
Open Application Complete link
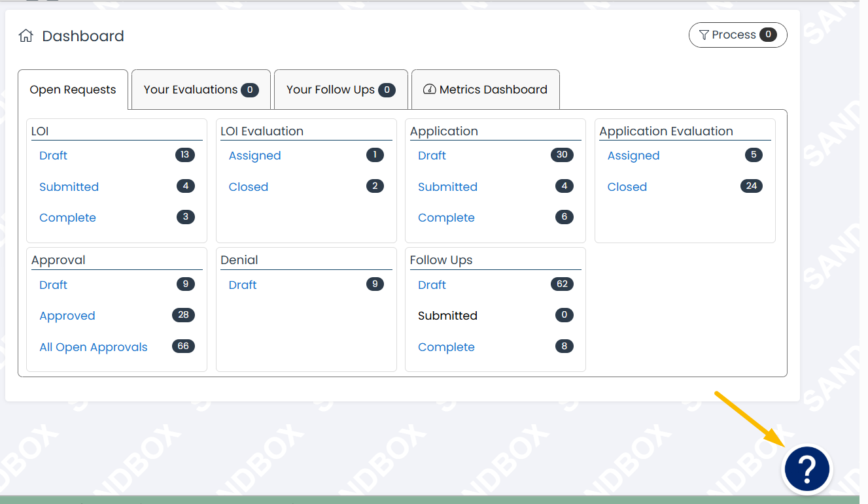[446, 218]
